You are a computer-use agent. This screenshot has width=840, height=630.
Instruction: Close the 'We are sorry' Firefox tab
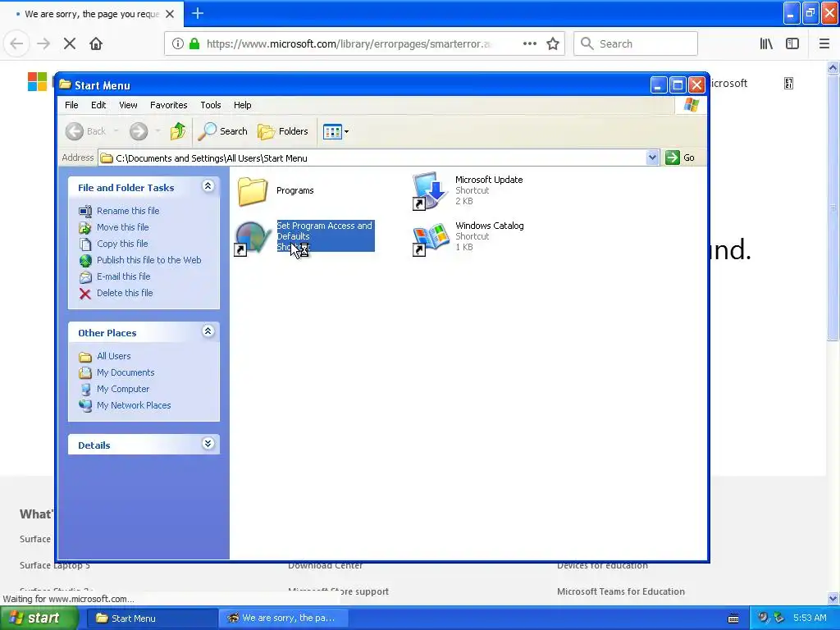170,14
